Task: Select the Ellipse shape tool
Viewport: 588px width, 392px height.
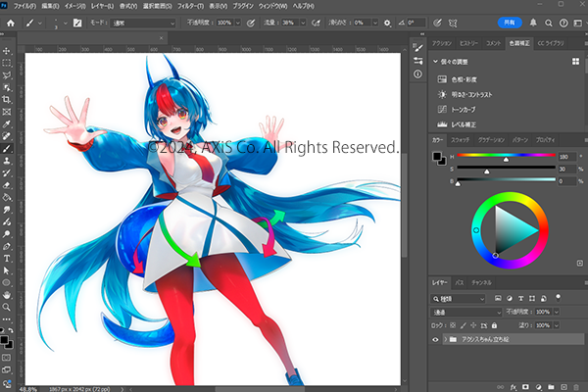Action: pyautogui.click(x=7, y=283)
